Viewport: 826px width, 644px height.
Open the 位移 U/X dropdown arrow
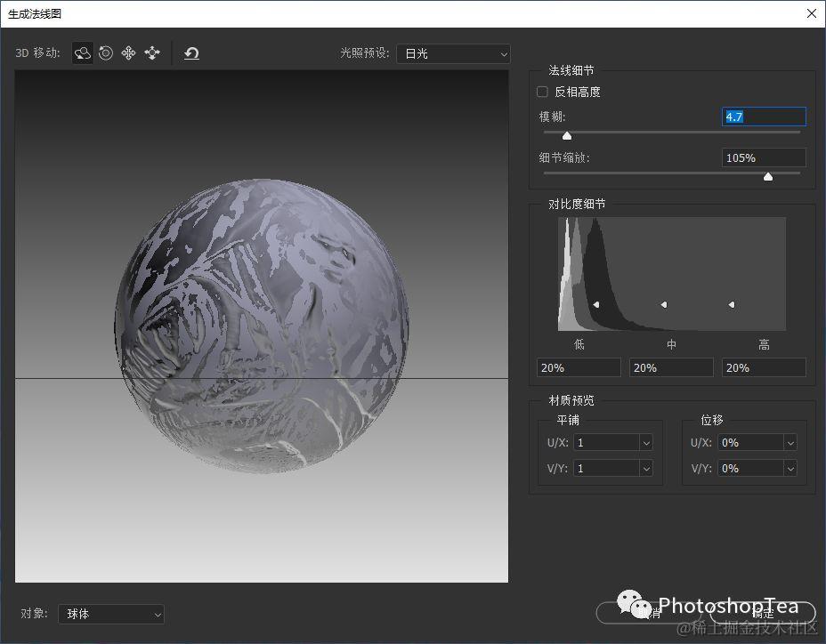point(790,443)
